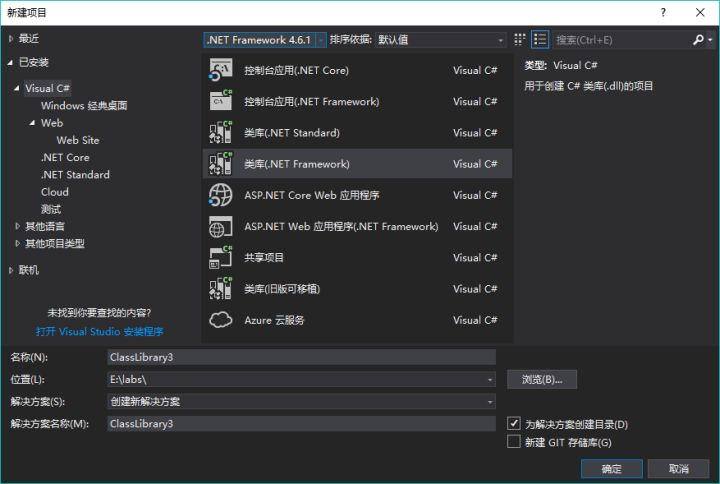The width and height of the screenshot is (720, 484).
Task: Open the 位置 E:\labs\ path dropdown
Action: (x=490, y=380)
